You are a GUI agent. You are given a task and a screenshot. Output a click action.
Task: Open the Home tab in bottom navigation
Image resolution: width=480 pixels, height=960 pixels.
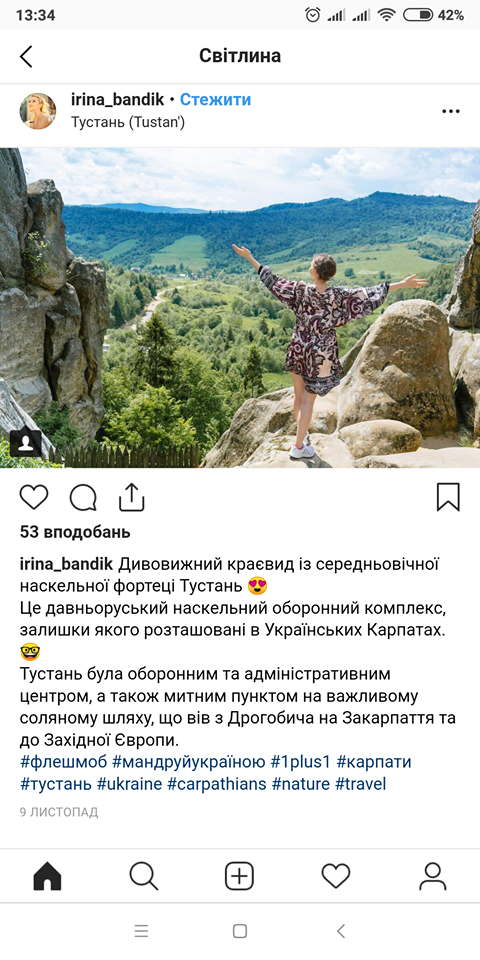coord(47,876)
